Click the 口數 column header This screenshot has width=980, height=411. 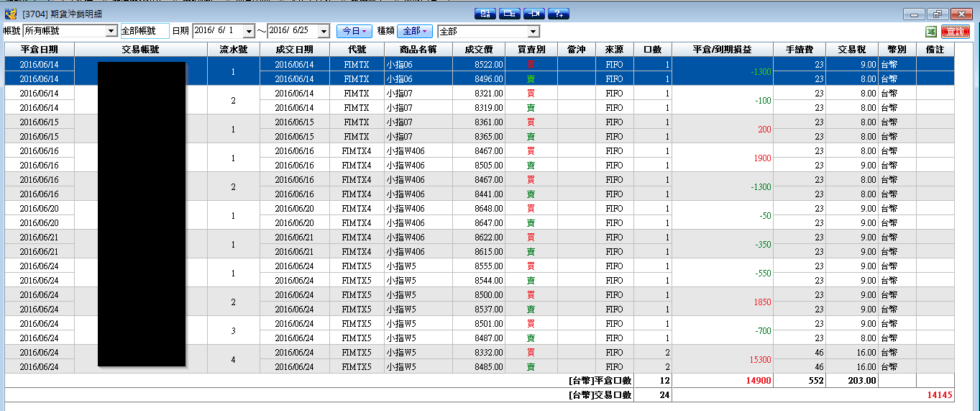[653, 50]
